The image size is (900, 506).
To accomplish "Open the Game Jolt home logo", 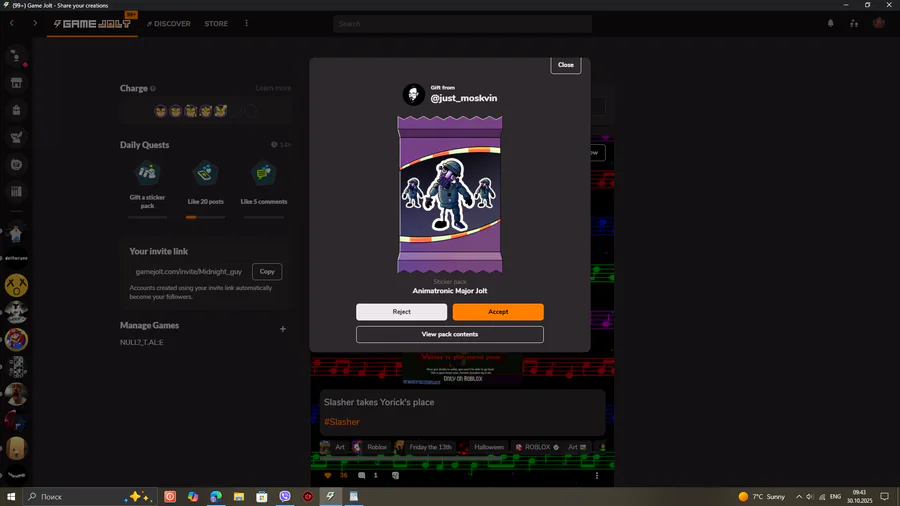I will (x=92, y=24).
